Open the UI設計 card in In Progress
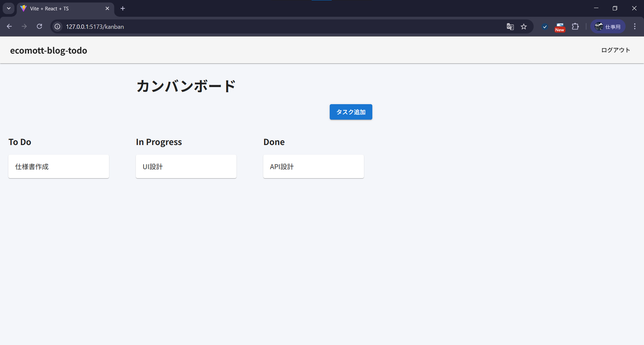Image resolution: width=644 pixels, height=345 pixels. pos(186,166)
